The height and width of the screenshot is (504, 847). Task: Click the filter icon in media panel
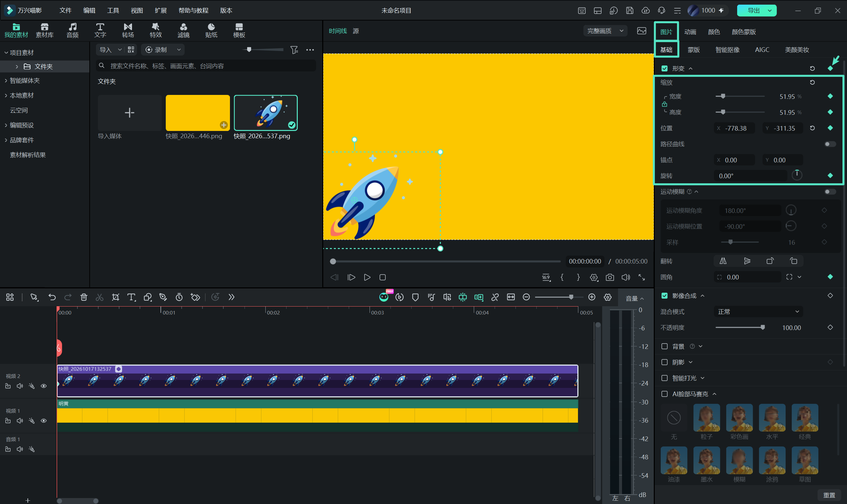pyautogui.click(x=294, y=50)
